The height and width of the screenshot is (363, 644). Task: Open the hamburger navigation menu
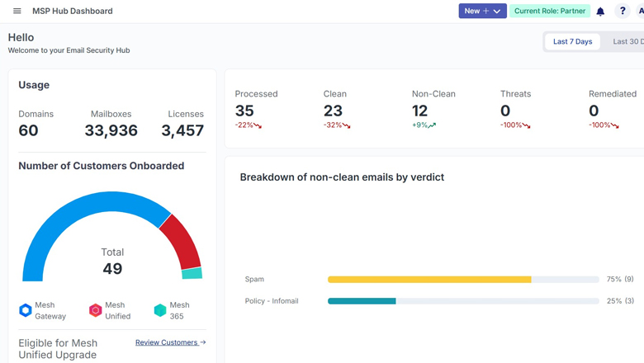(x=17, y=12)
